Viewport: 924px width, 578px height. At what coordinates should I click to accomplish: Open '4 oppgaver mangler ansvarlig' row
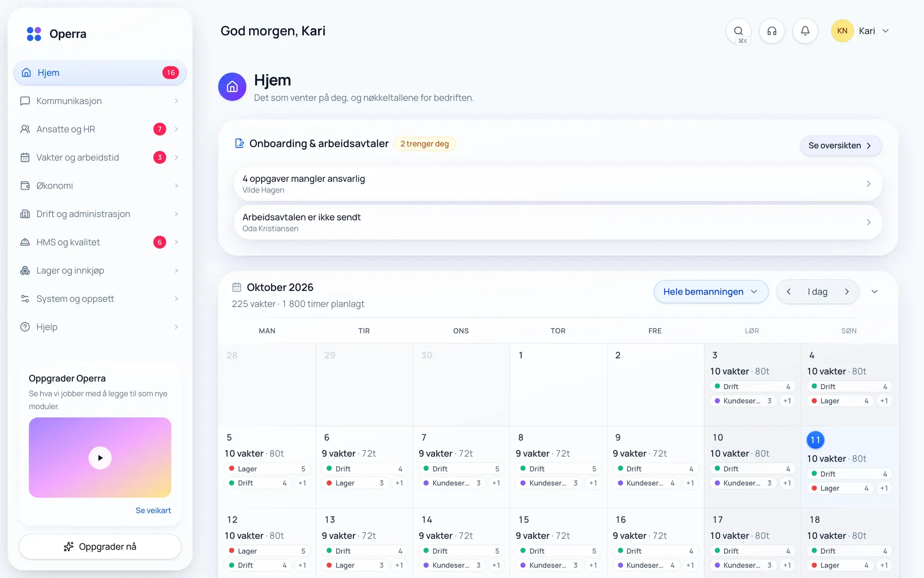[558, 184]
